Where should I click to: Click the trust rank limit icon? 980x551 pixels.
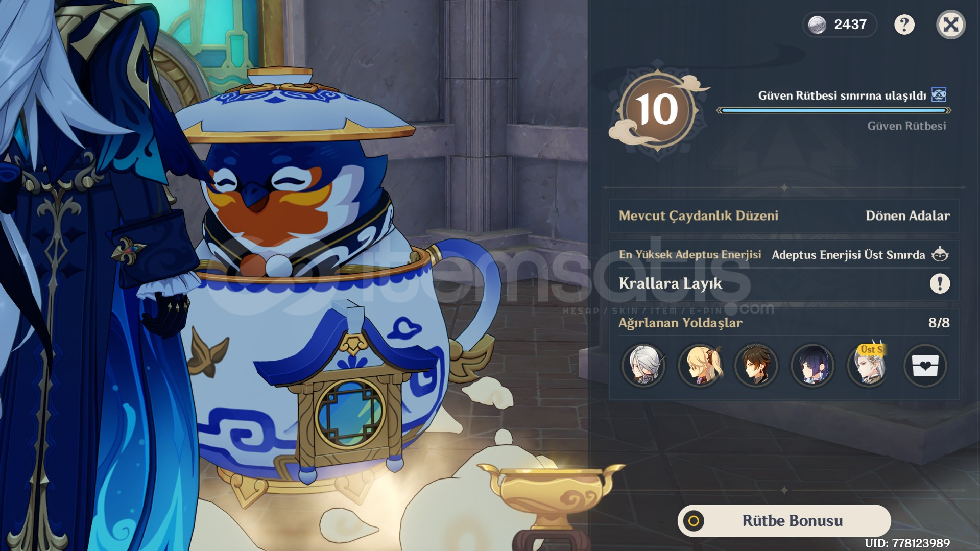pos(939,95)
